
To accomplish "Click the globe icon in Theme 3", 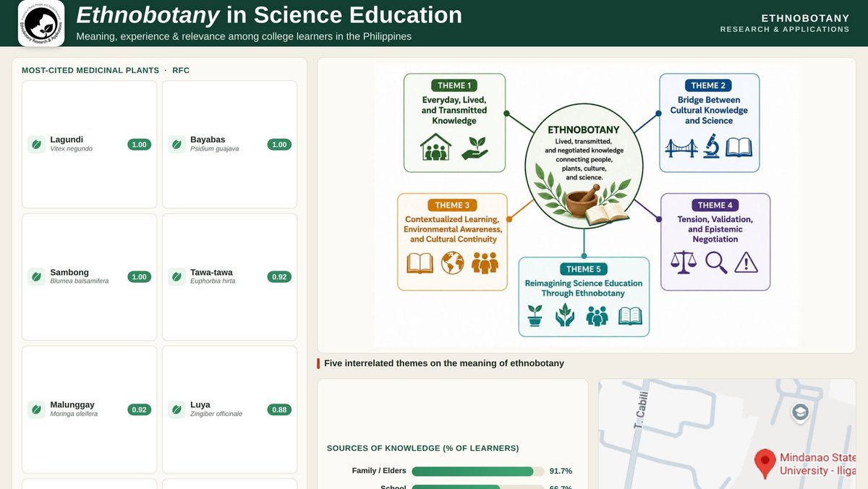I will point(453,263).
